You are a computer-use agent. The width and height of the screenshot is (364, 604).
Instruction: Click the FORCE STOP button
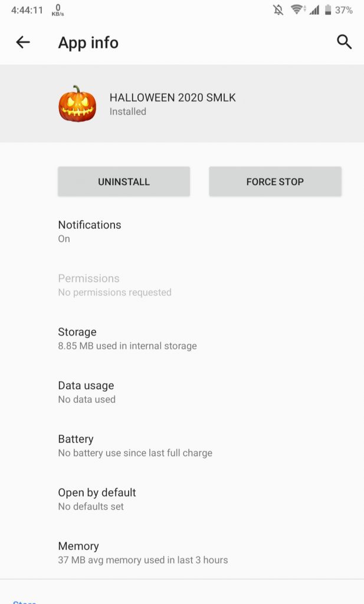pyautogui.click(x=275, y=182)
